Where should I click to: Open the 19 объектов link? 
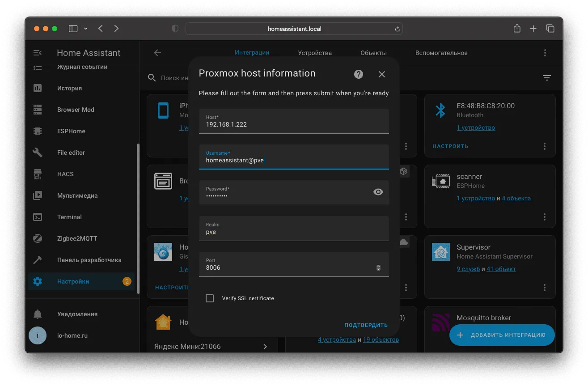(x=381, y=340)
